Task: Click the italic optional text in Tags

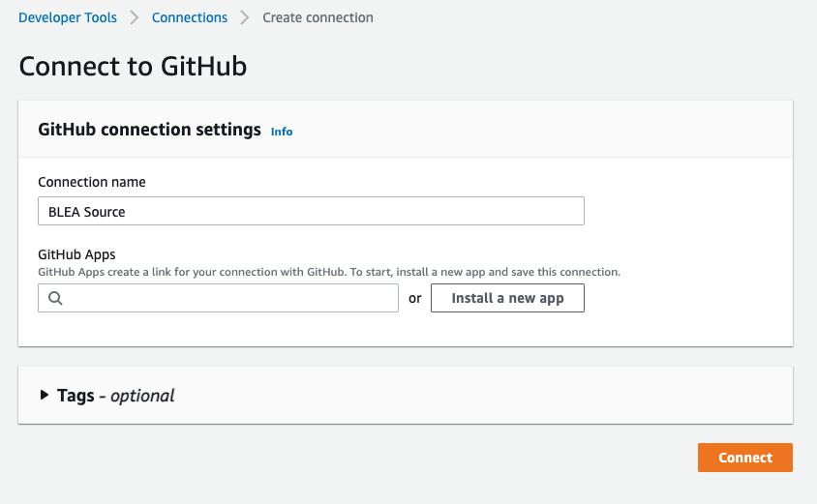Action: point(142,397)
